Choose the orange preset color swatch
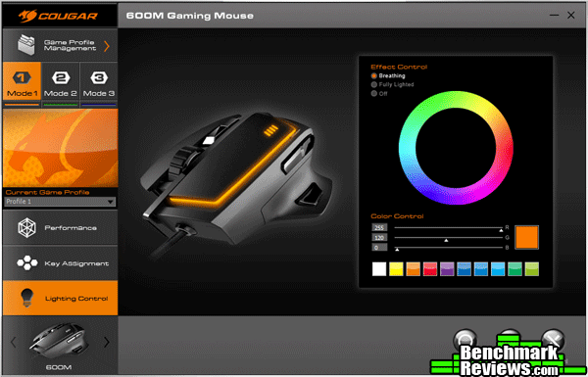 click(x=413, y=269)
